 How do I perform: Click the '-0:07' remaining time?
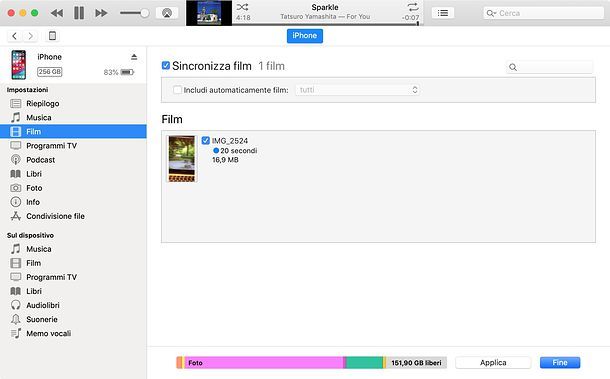tap(410, 18)
